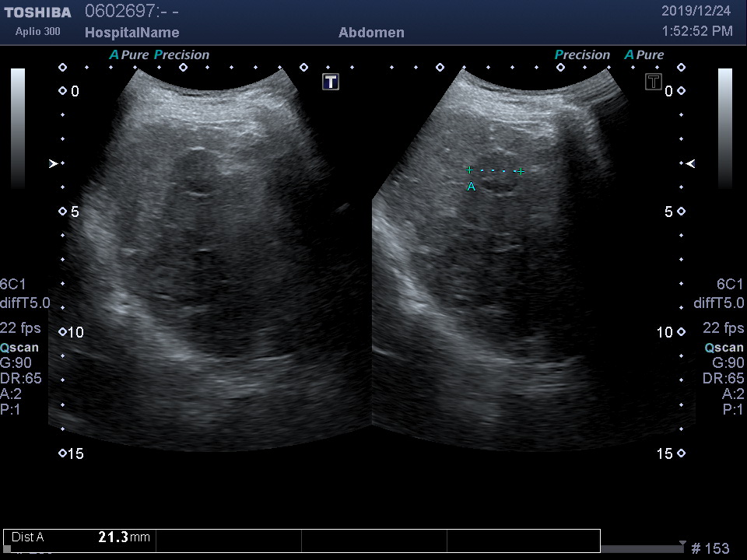Click the left grayscale bar

tap(17, 128)
